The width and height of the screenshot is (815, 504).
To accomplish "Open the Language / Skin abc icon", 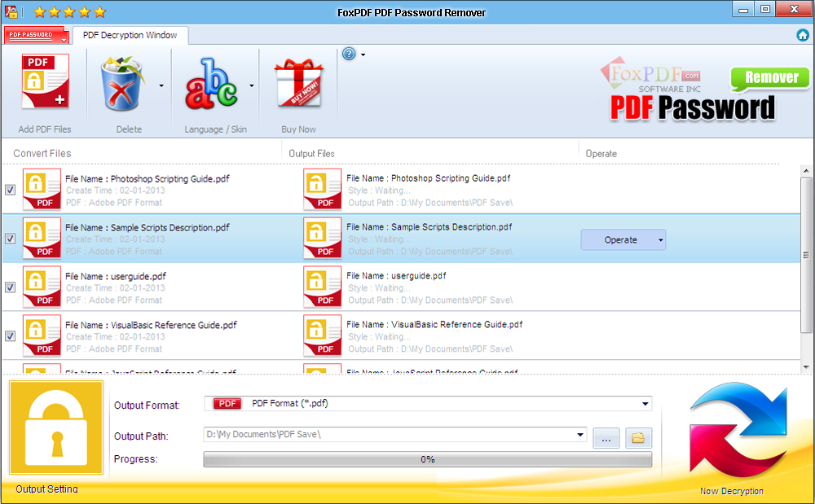I will [212, 84].
